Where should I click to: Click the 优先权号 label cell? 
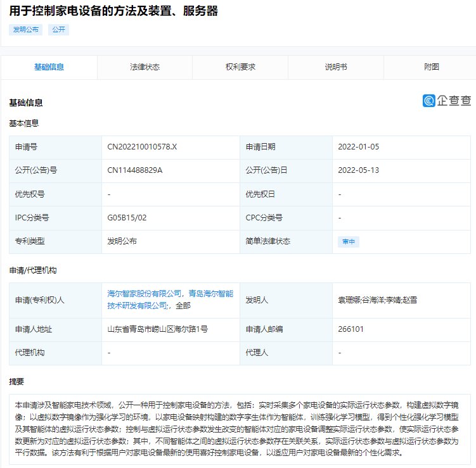tap(56, 194)
